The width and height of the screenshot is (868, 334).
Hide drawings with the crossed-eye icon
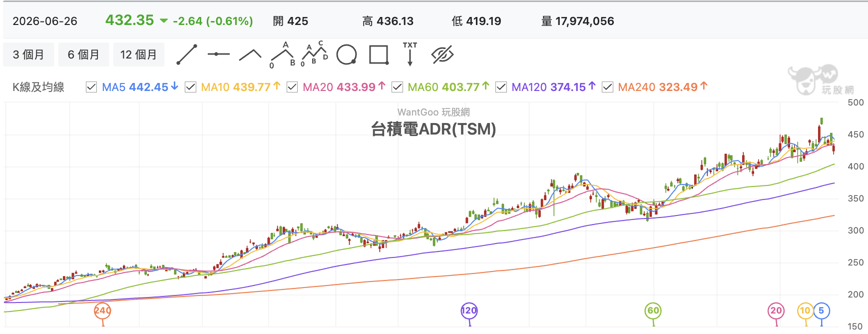442,54
